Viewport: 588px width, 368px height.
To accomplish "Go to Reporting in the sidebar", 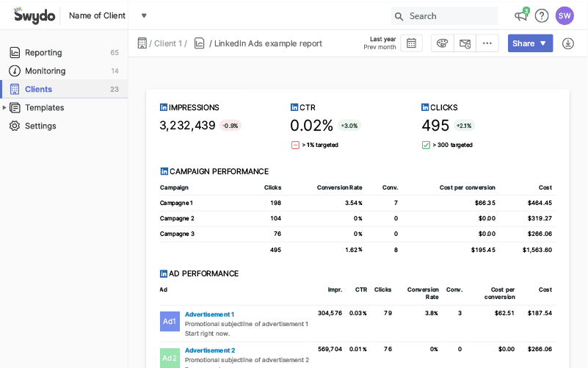I will [x=43, y=53].
